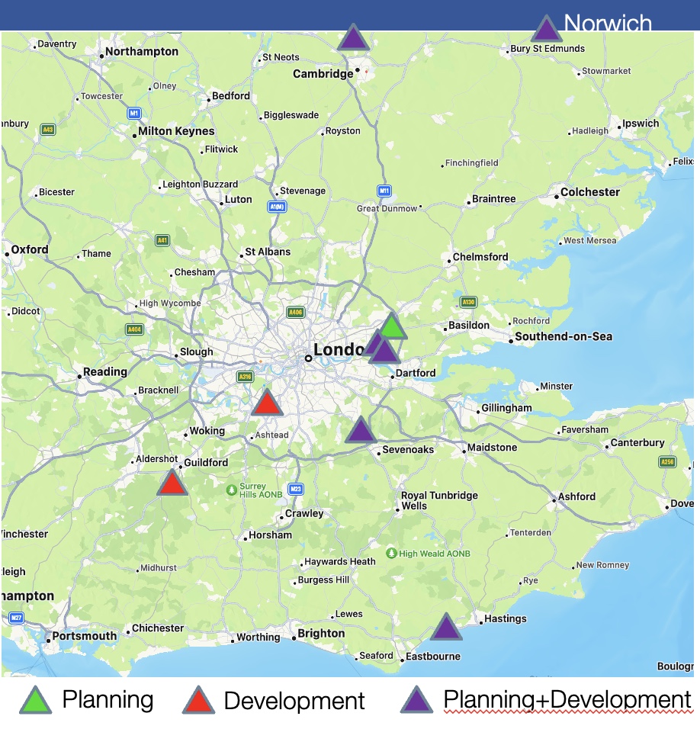Click the Development legend label text
This screenshot has height=729, width=700.
click(x=294, y=701)
